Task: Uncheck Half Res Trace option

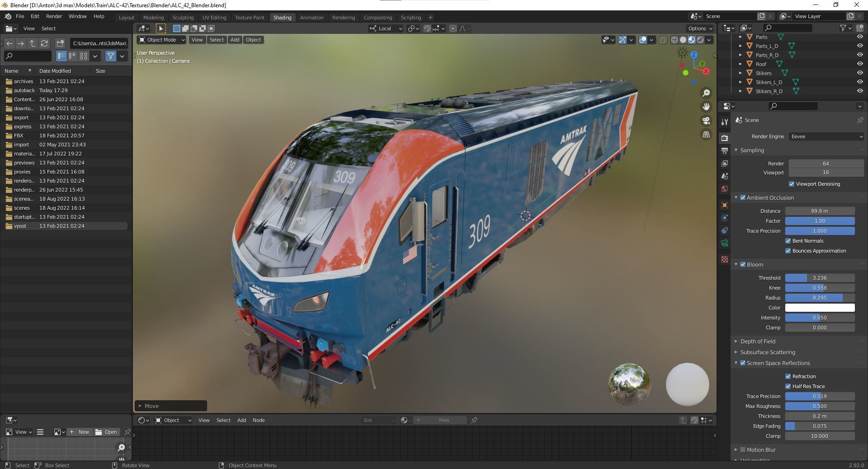Action: 788,386
